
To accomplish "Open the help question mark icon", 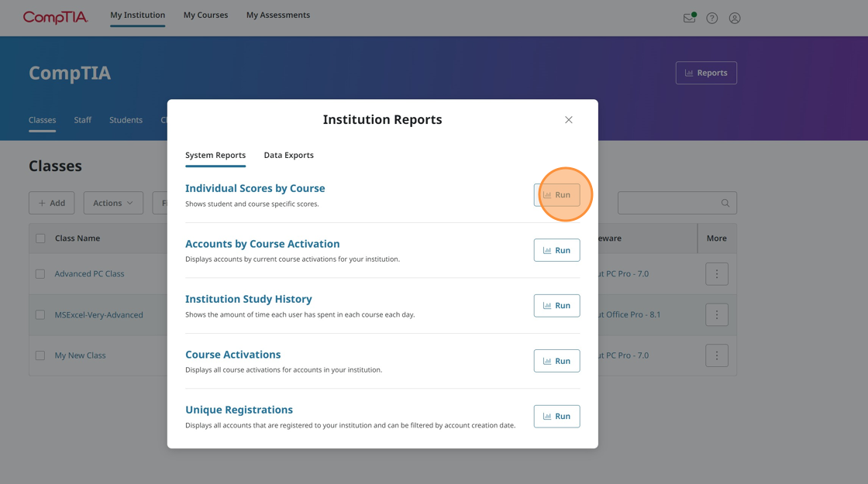I will [x=712, y=18].
